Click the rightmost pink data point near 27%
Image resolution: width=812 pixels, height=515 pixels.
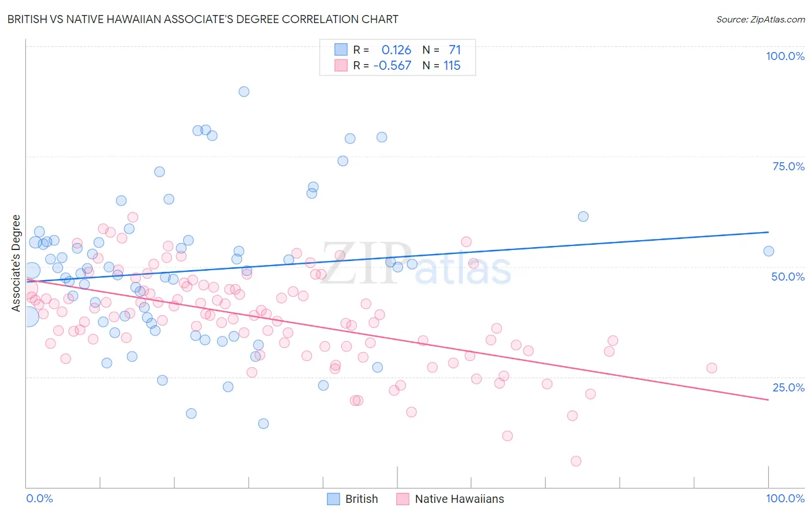(712, 368)
